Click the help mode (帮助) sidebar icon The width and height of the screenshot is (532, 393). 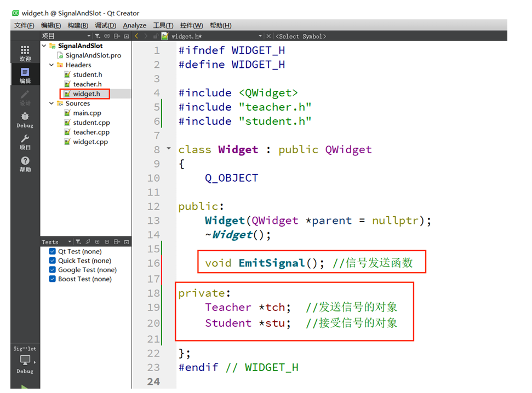(x=24, y=162)
